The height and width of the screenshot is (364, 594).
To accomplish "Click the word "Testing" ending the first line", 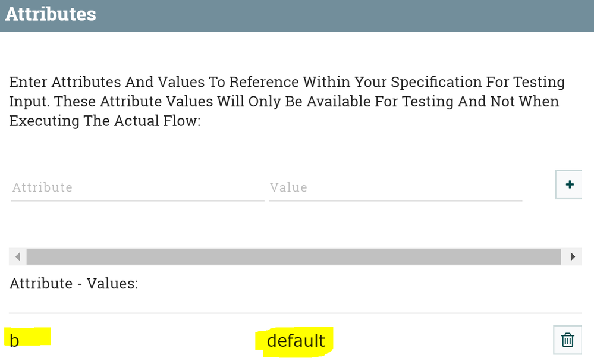I will tap(539, 82).
